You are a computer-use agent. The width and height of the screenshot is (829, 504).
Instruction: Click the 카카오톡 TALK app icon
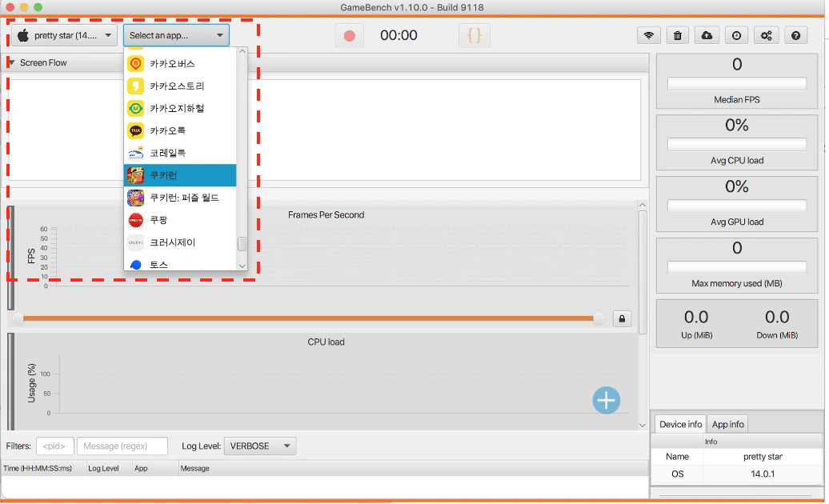136,130
